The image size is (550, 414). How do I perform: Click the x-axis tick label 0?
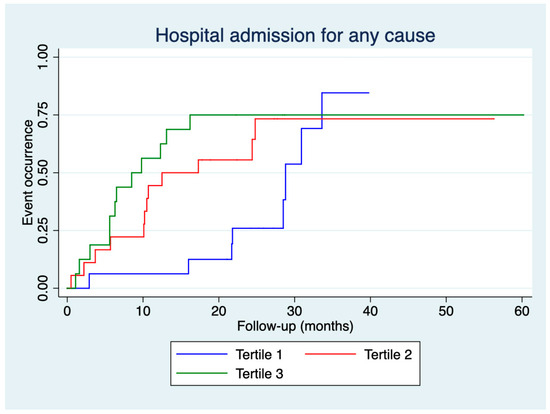click(67, 311)
